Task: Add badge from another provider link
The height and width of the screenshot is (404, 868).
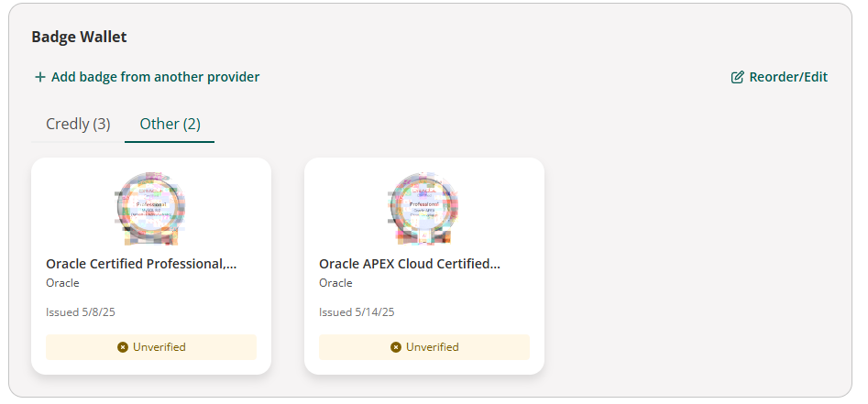Action: (155, 77)
